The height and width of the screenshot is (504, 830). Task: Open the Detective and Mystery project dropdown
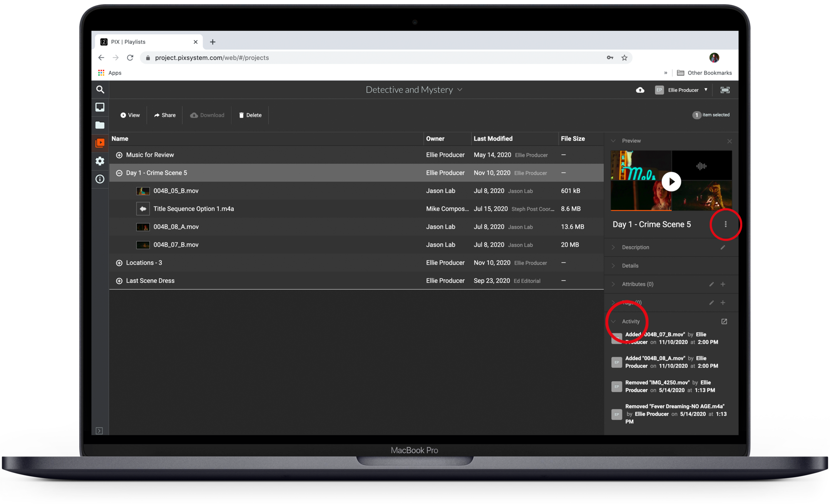(414, 90)
